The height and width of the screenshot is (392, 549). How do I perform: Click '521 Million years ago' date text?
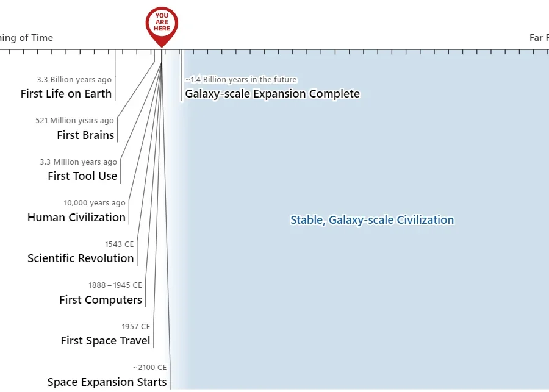74,121
